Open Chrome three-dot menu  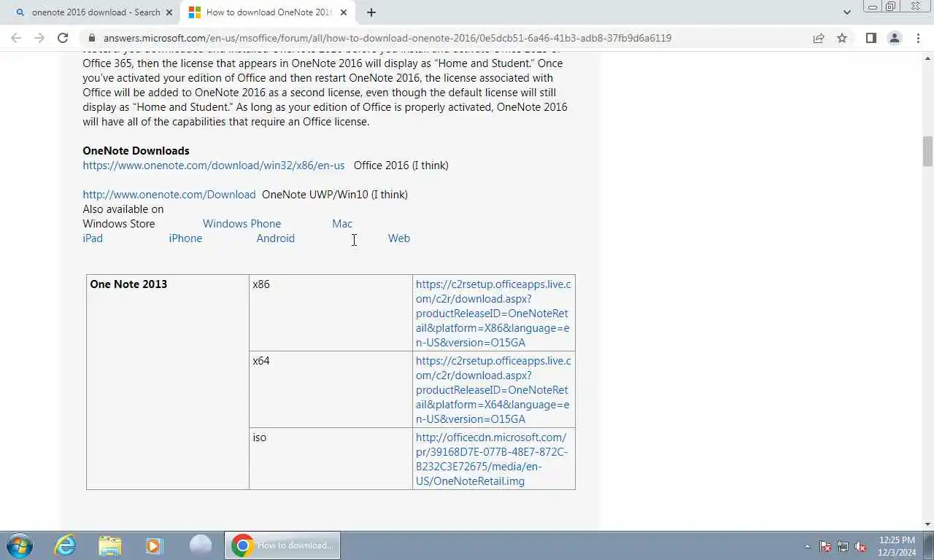(918, 38)
